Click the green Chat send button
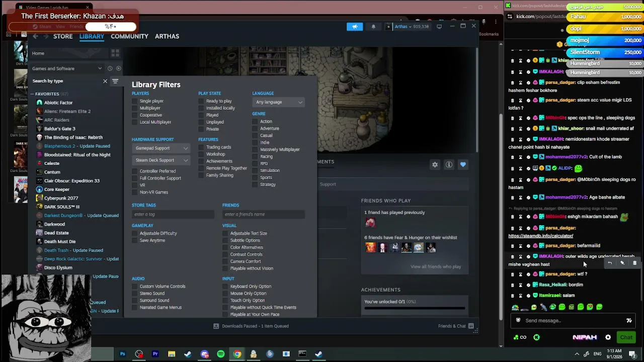 626,337
